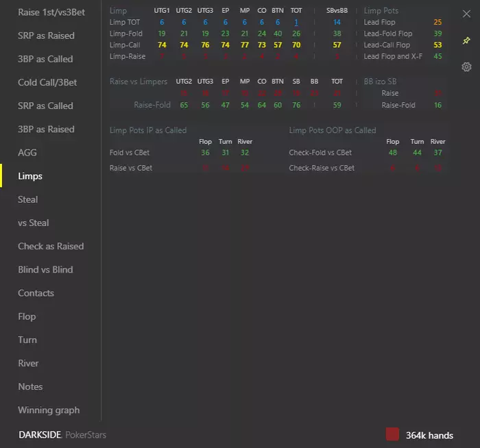The image size is (480, 448).
Task: Click Fold vs CBet River value 32
Action: click(245, 153)
